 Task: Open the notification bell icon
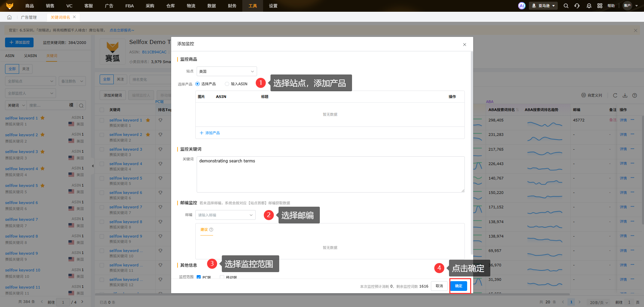click(x=589, y=6)
